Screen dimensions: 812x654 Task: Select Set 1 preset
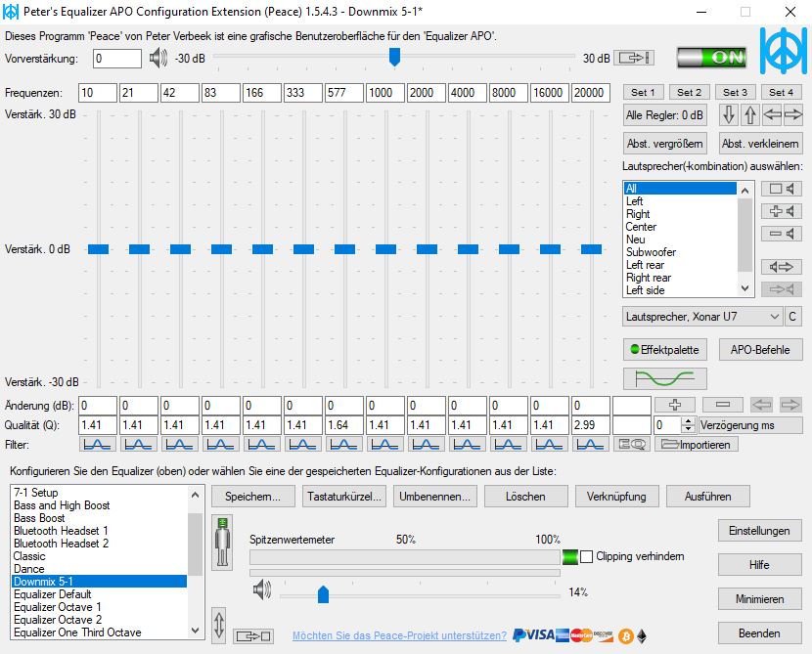click(643, 92)
